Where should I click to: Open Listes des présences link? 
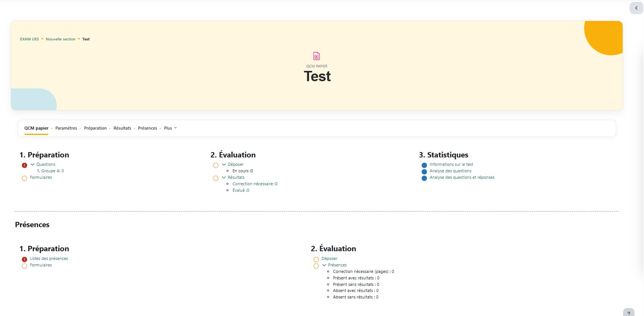tap(49, 259)
